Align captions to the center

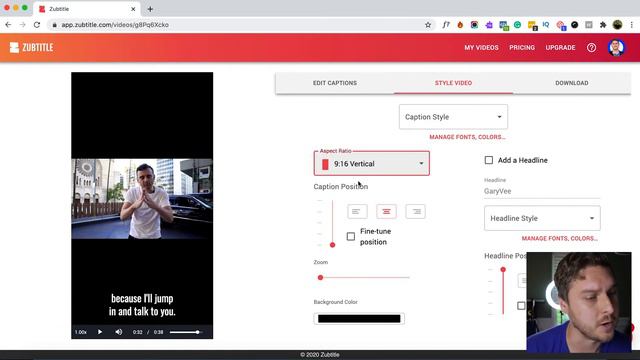click(x=386, y=211)
